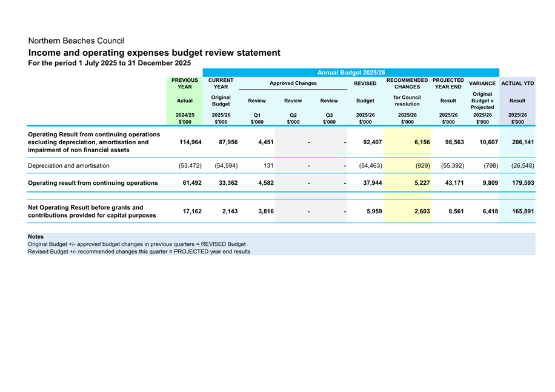Select the heading "Income and operating expenses budget review statement"
Screen dimensions: 555x392
tap(155, 53)
